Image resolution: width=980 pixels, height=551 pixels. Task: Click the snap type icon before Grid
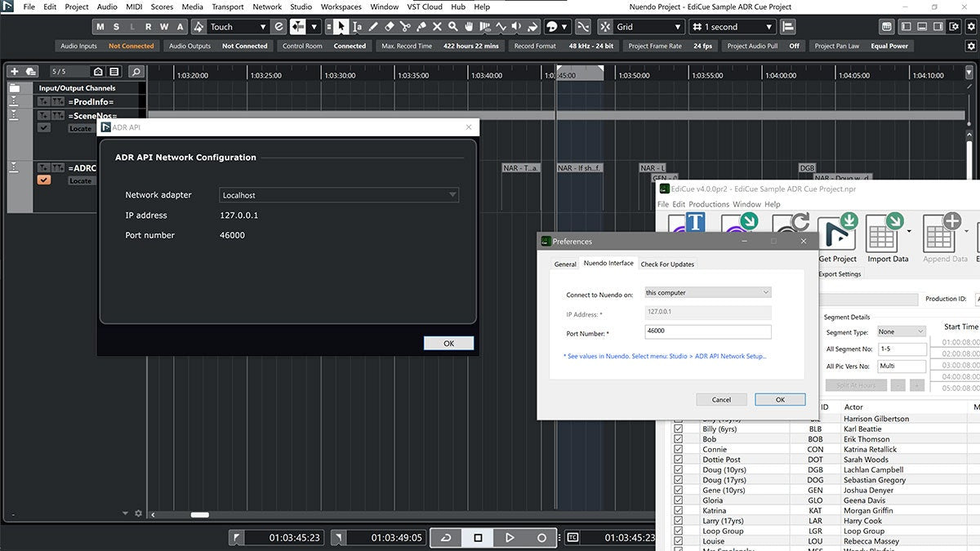[606, 27]
